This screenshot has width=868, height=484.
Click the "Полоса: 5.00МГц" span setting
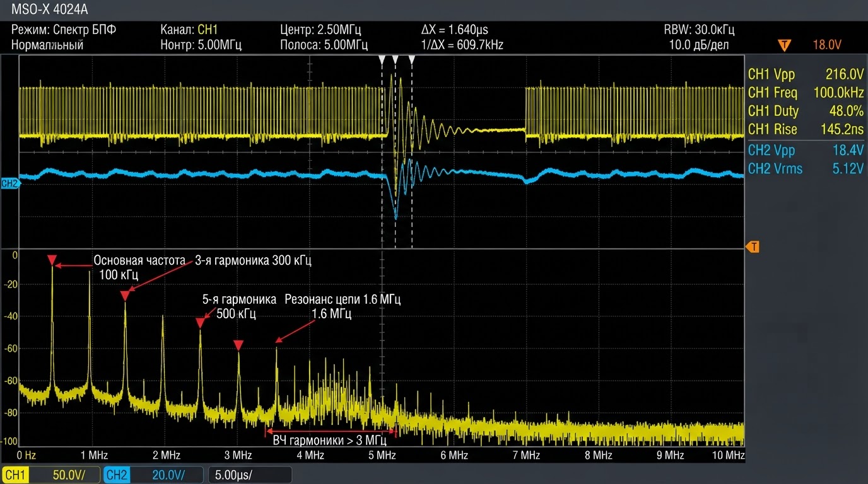point(324,45)
